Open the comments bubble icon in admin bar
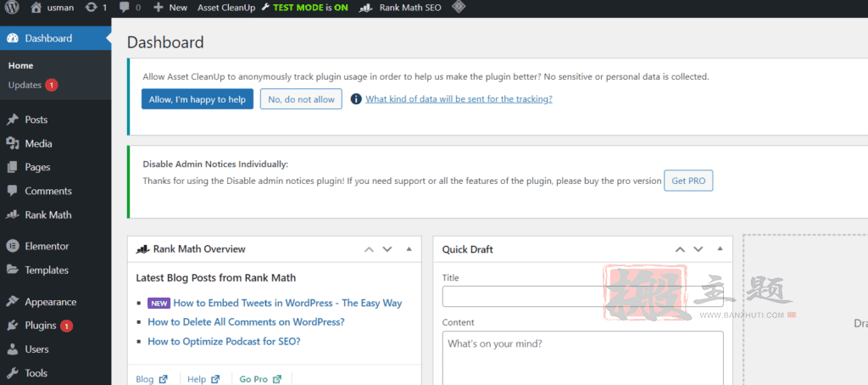Viewport: 868px width, 385px height. pyautogui.click(x=125, y=8)
